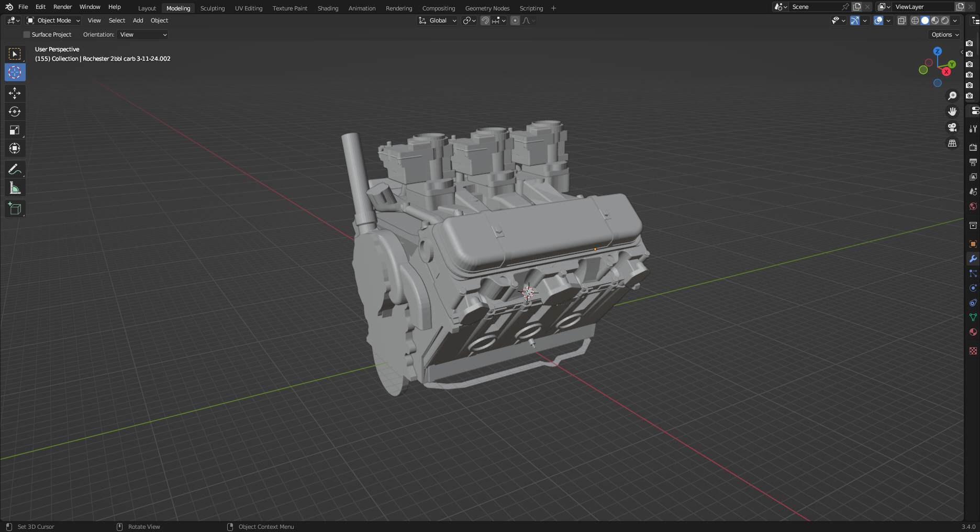Open the Material properties tab
Image resolution: width=980 pixels, height=532 pixels.
(973, 332)
